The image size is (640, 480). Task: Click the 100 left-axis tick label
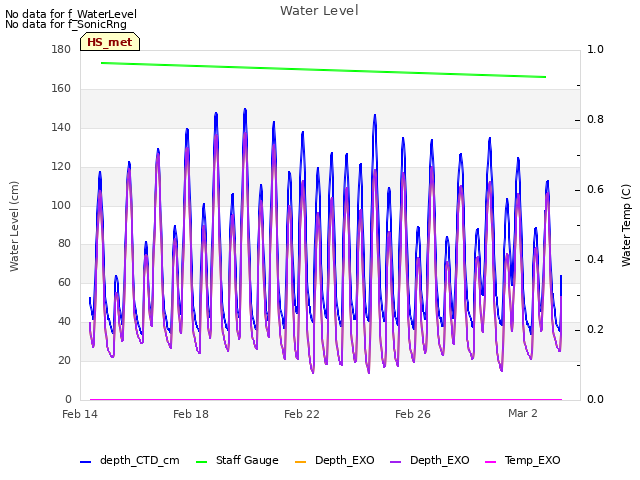[61, 205]
